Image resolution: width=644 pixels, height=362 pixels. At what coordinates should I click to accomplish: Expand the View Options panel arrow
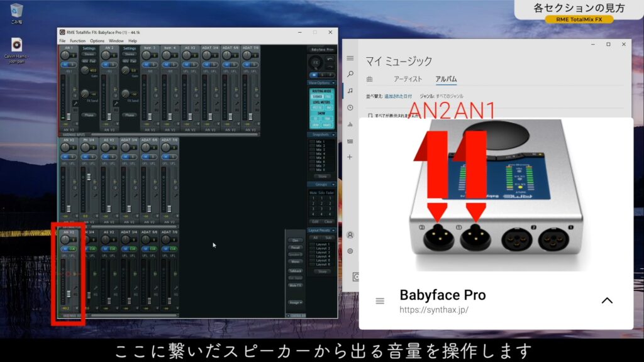coord(333,83)
